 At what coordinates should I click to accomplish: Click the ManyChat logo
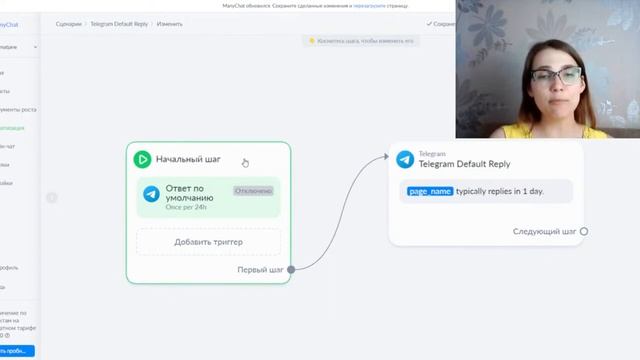[x=9, y=24]
